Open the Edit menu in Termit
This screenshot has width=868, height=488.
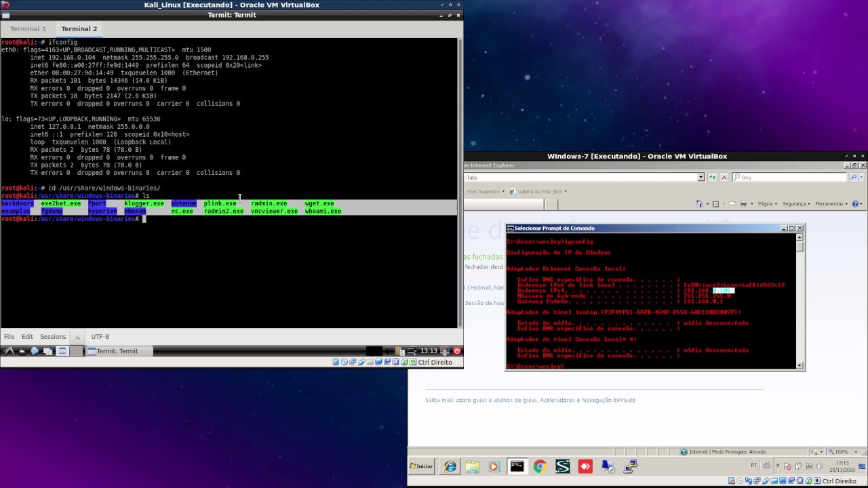click(x=27, y=336)
